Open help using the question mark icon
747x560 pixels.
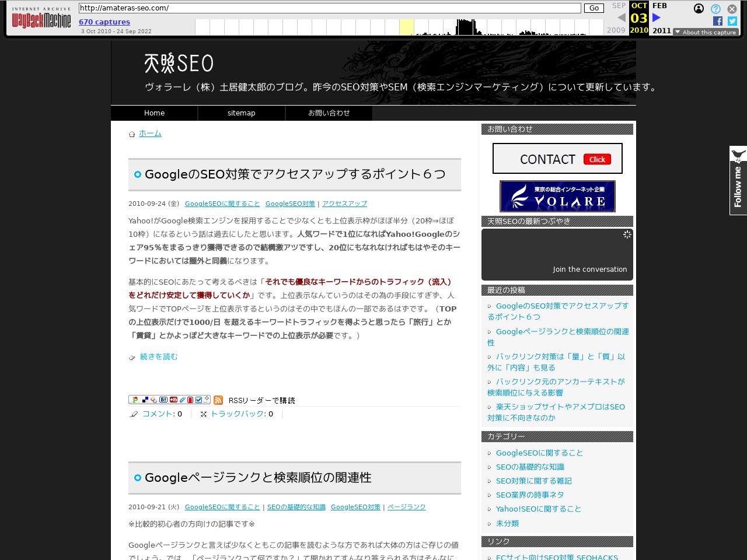[715, 9]
